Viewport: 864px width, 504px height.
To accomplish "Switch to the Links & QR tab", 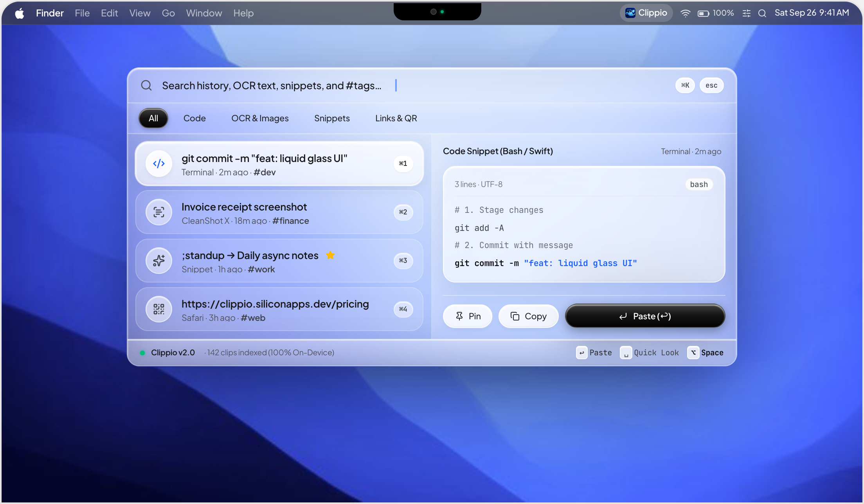I will (396, 118).
